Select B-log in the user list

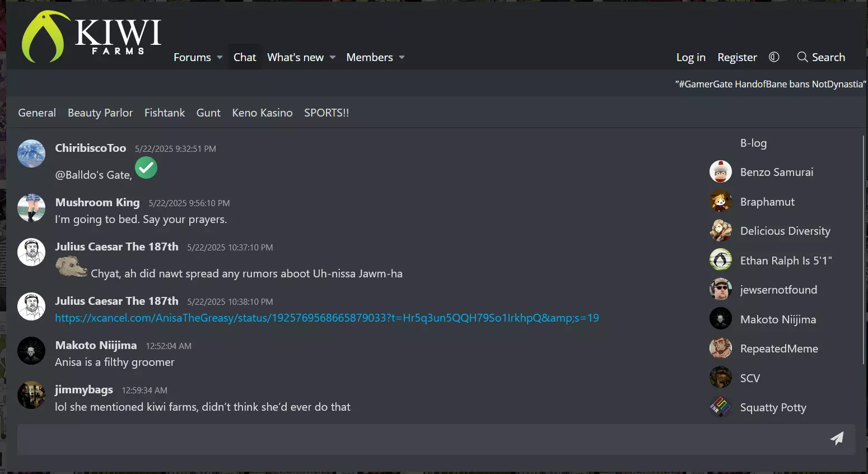pos(753,143)
